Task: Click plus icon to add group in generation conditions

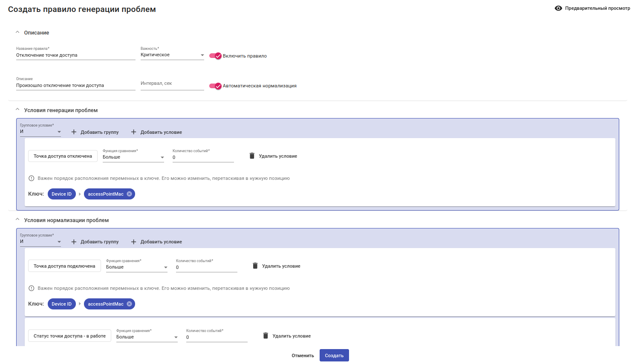Action: [74, 132]
